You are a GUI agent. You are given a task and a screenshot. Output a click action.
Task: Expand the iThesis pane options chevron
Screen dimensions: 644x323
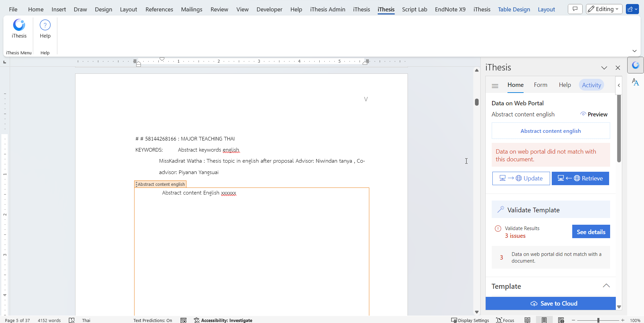pyautogui.click(x=604, y=68)
